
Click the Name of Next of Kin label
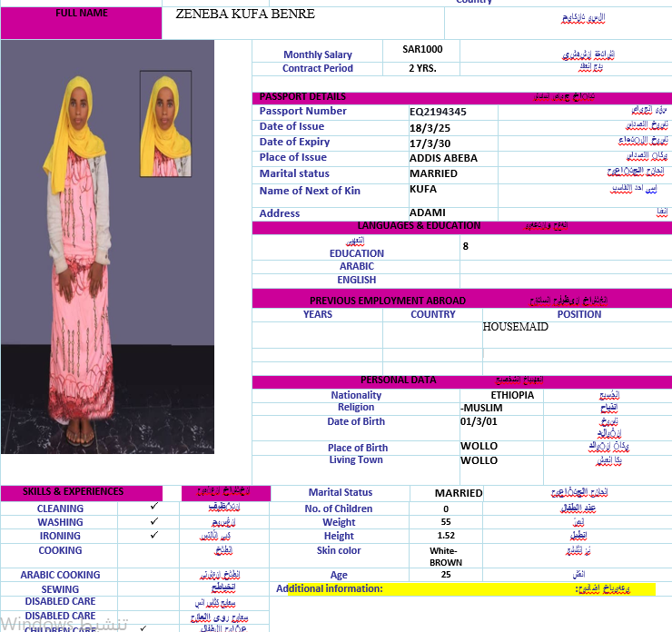point(310,191)
